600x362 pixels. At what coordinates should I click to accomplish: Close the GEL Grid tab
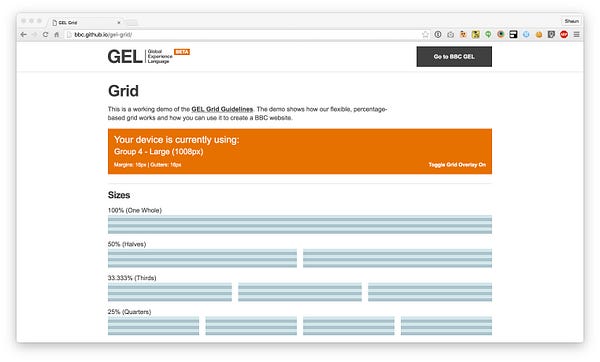(119, 23)
